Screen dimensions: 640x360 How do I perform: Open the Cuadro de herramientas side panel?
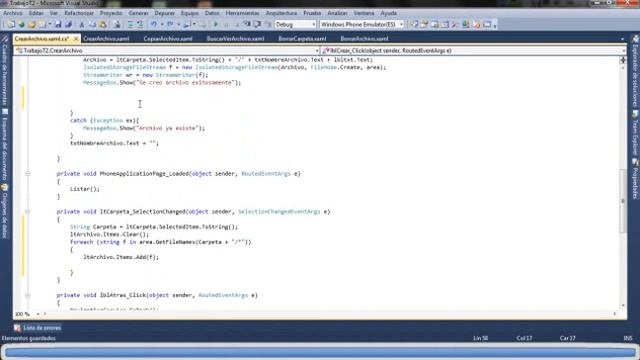pos(4,70)
